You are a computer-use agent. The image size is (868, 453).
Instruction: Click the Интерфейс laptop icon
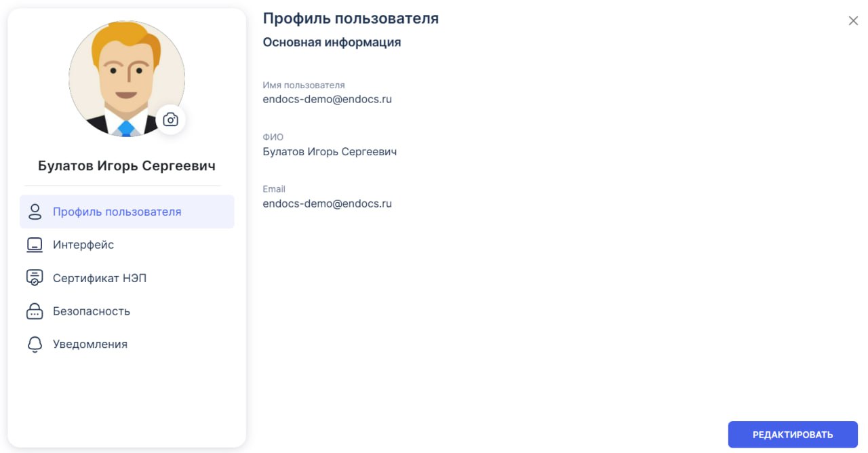(x=35, y=245)
